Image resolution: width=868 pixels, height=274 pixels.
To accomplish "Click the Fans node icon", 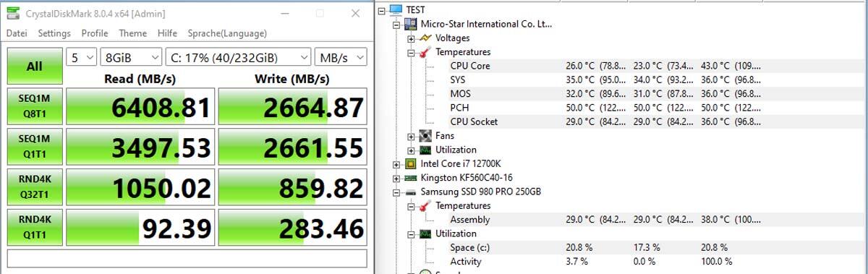I will point(425,135).
